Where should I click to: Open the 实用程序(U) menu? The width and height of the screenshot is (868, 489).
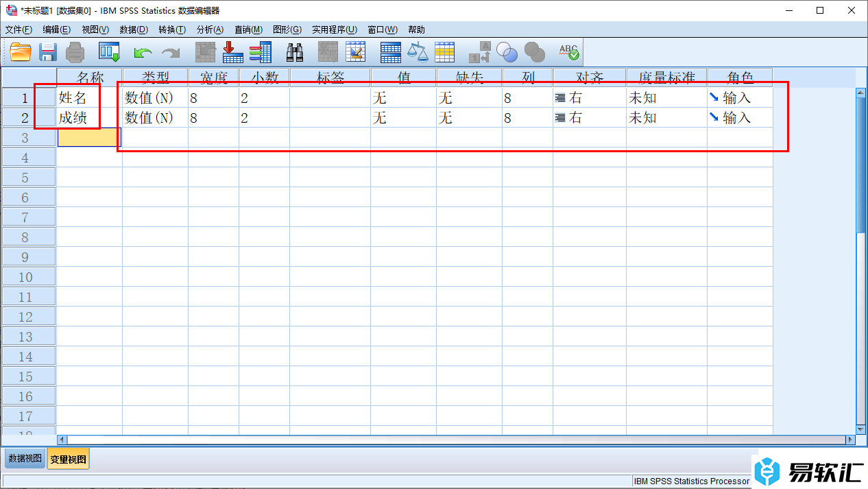point(335,29)
